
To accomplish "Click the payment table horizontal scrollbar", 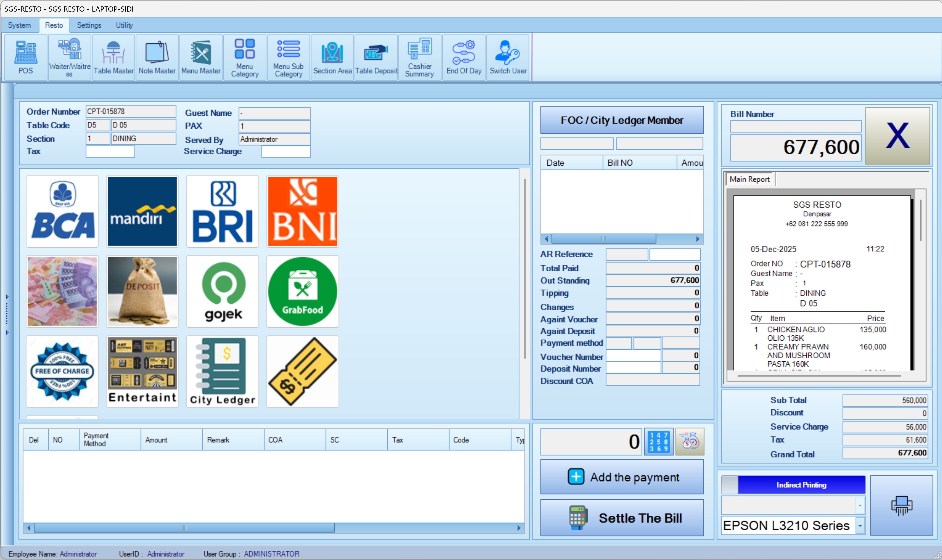I will pyautogui.click(x=184, y=528).
